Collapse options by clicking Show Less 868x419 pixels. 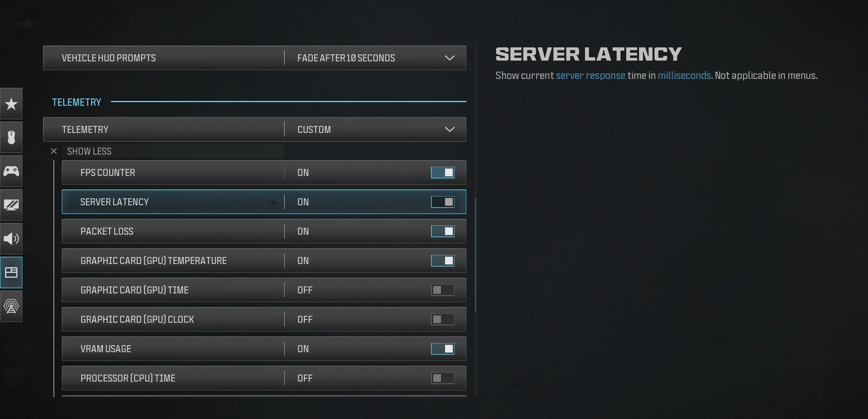89,151
